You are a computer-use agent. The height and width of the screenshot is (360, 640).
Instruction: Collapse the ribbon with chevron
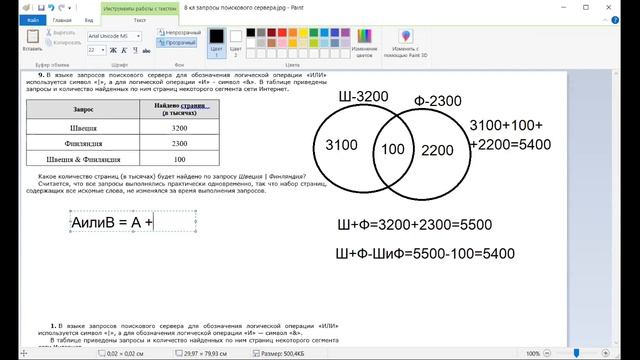tap(605, 20)
